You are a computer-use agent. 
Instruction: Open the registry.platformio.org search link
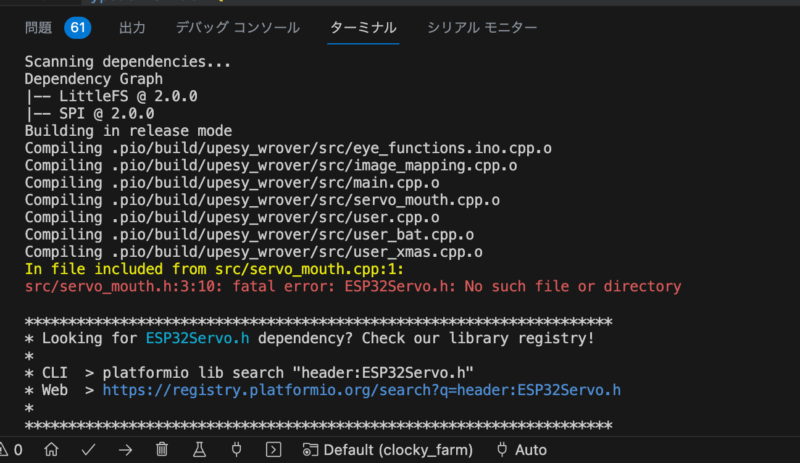tap(361, 390)
